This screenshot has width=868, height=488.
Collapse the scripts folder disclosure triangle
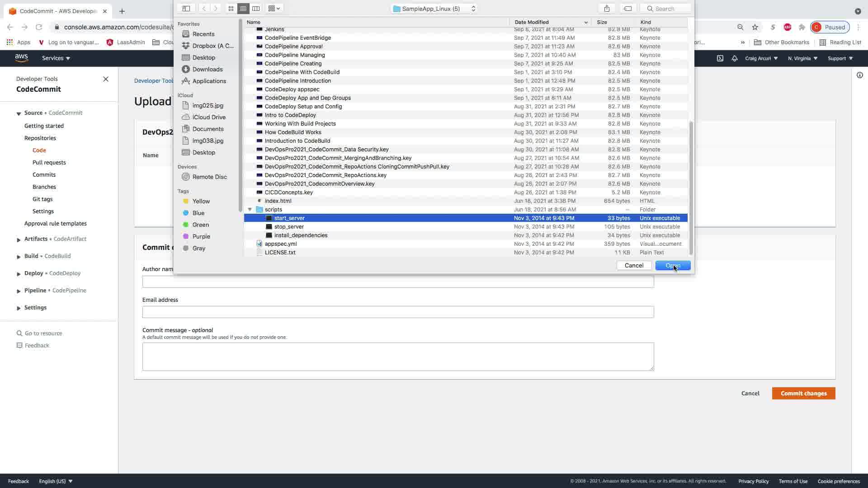click(x=250, y=210)
